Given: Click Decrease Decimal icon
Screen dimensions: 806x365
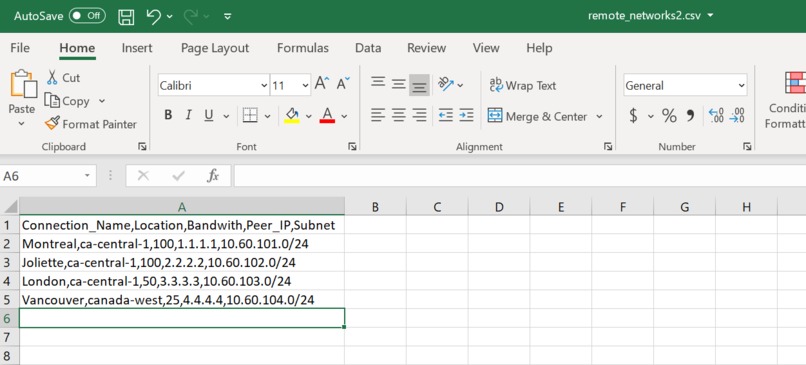Looking at the screenshot, I should point(737,116).
